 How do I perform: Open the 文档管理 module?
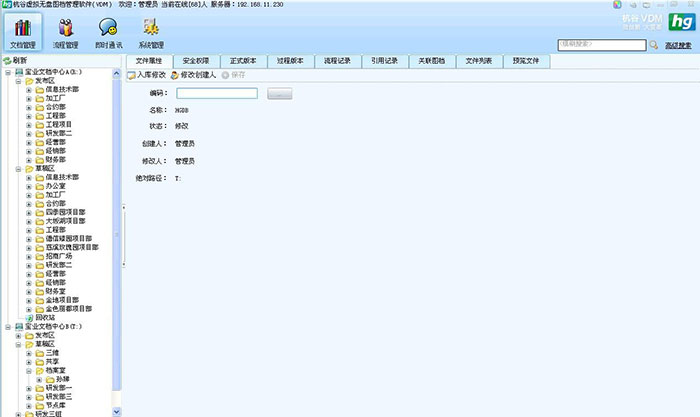23,32
